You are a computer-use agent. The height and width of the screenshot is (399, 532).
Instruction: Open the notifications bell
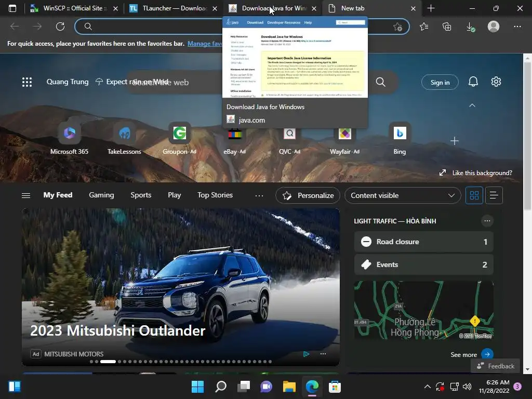coord(473,82)
